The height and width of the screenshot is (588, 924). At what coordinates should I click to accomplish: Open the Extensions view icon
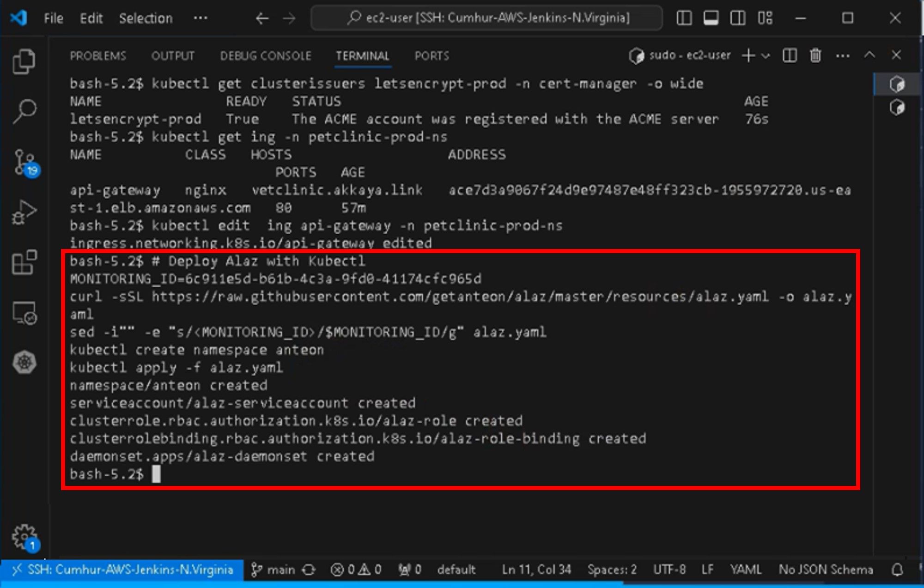(24, 262)
